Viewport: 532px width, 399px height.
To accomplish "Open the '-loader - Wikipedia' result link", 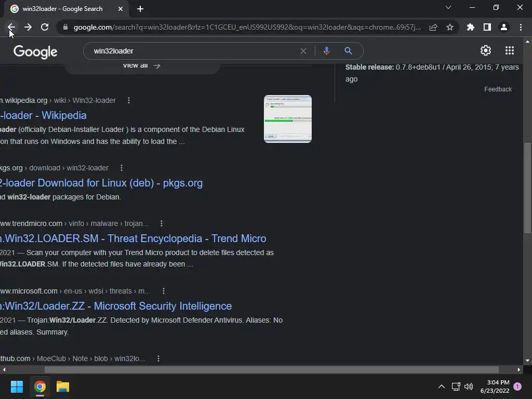I will [43, 115].
